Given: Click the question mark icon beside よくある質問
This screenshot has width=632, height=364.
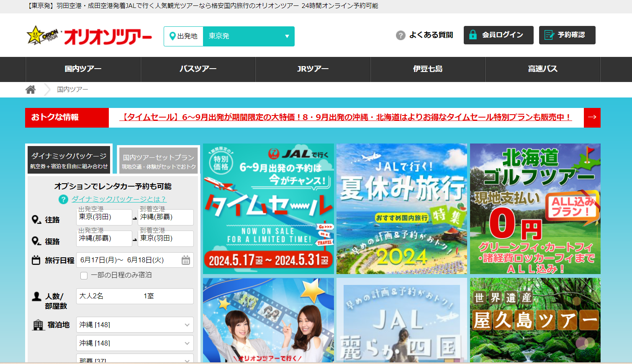Looking at the screenshot, I should (x=401, y=35).
